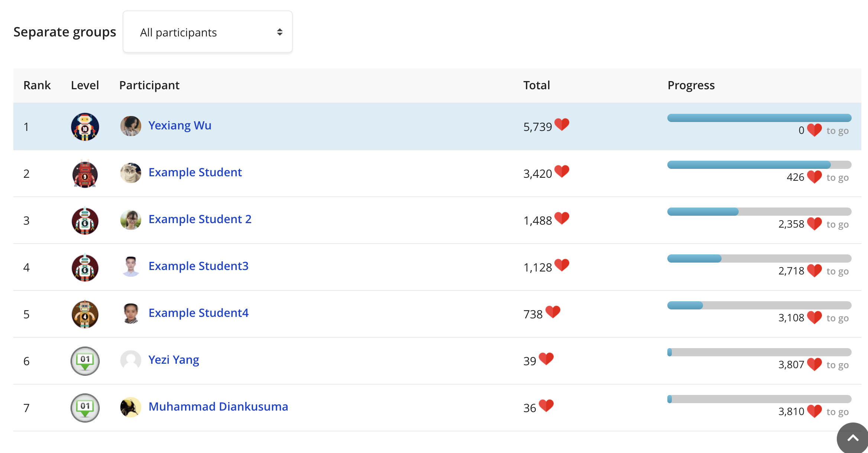Click Example Student 2's profile avatar
Image resolution: width=868 pixels, height=453 pixels.
tap(131, 220)
